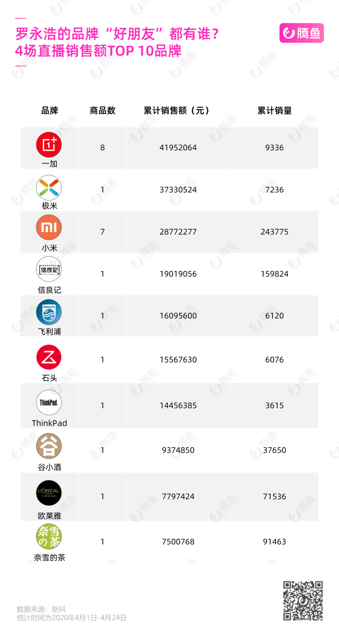The width and height of the screenshot is (339, 644).
Task: Click the 谷小酒 tan logo icon
Action: coord(49,446)
